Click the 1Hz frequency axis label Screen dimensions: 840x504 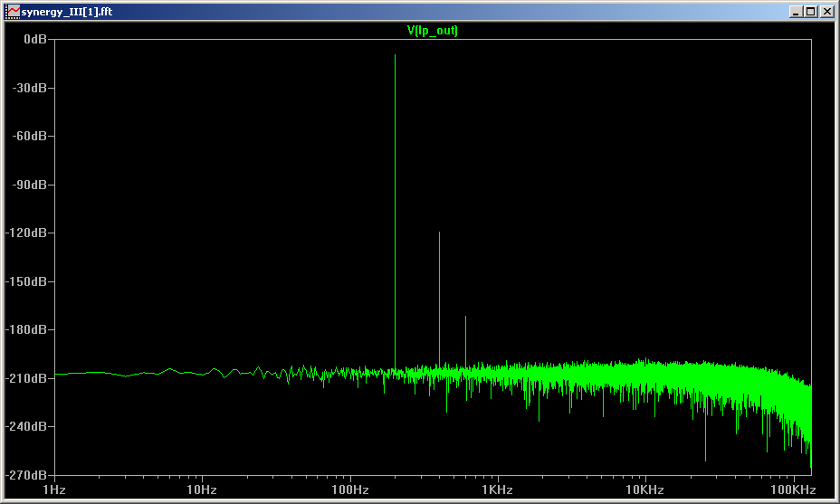[54, 490]
